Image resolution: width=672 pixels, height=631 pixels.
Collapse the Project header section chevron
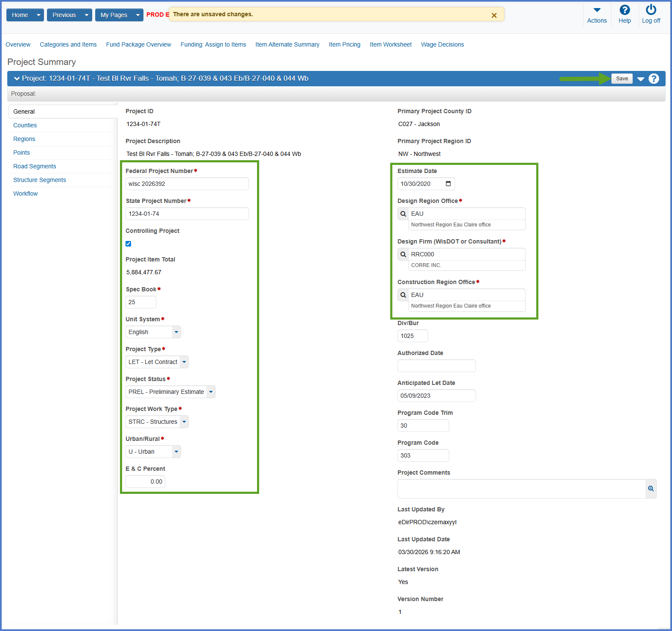pos(17,79)
